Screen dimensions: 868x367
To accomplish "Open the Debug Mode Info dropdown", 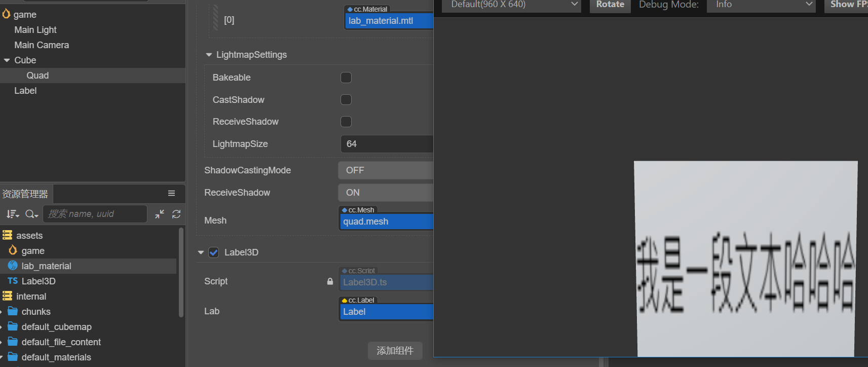I will [x=761, y=5].
